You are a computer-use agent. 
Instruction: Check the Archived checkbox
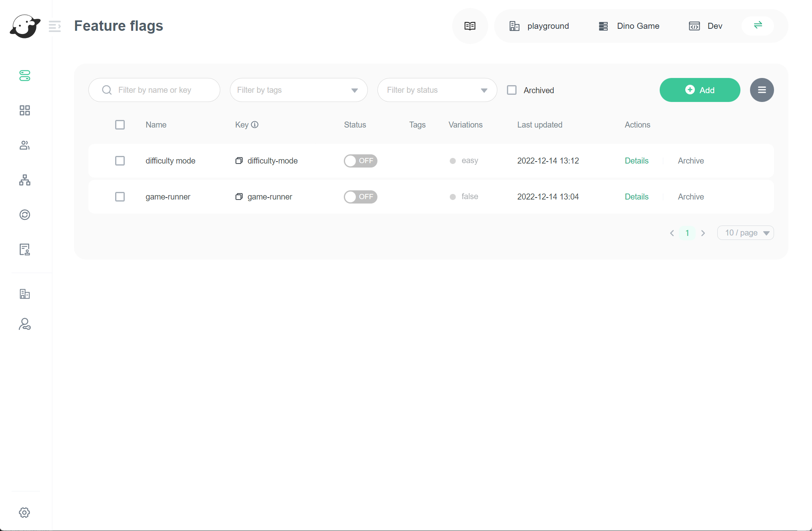(512, 90)
